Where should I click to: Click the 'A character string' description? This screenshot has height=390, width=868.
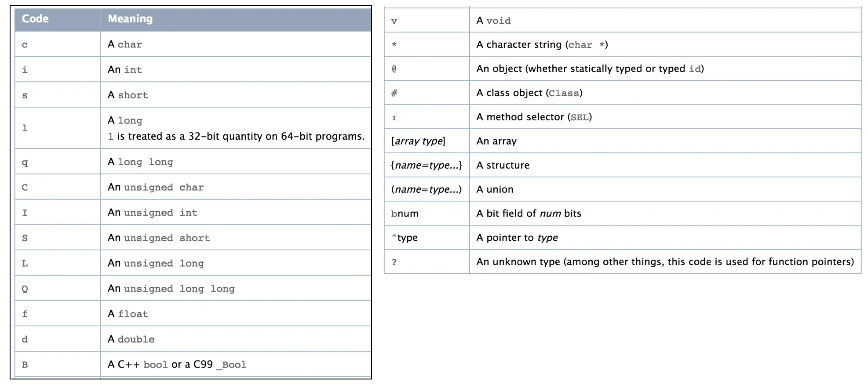tap(542, 45)
